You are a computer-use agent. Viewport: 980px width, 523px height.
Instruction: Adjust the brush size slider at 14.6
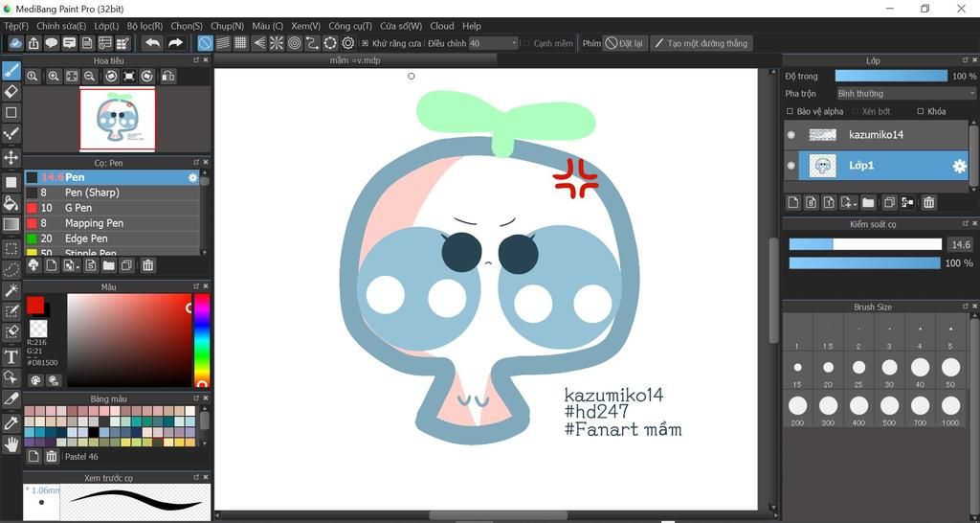coord(865,244)
